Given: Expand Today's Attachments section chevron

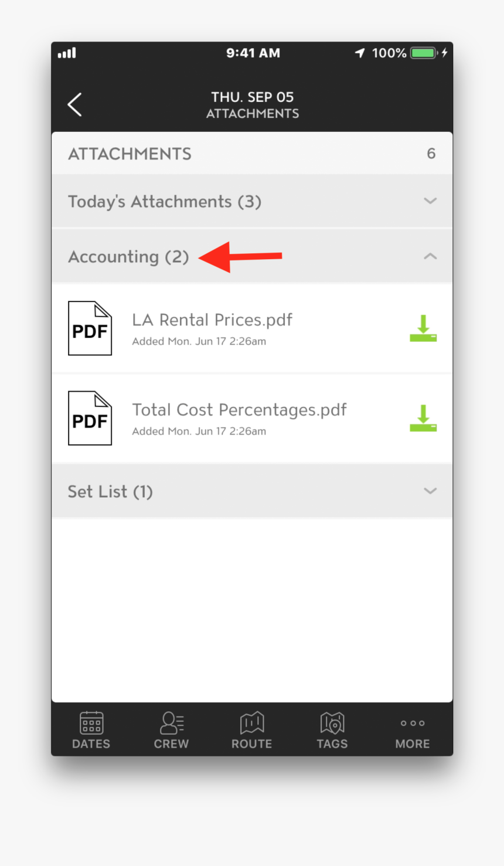Looking at the screenshot, I should click(430, 201).
